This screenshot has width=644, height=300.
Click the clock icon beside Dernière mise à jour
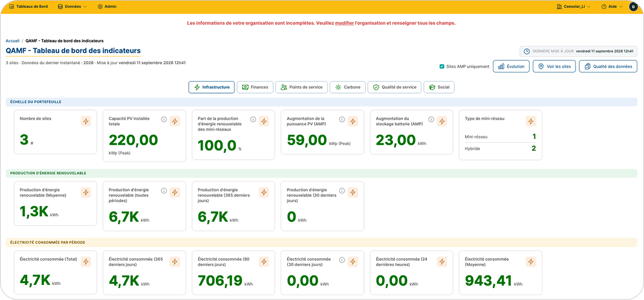pyautogui.click(x=527, y=51)
